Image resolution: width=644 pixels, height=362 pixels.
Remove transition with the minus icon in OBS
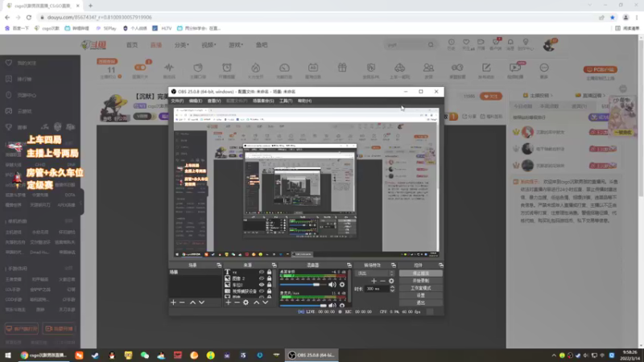[383, 281]
